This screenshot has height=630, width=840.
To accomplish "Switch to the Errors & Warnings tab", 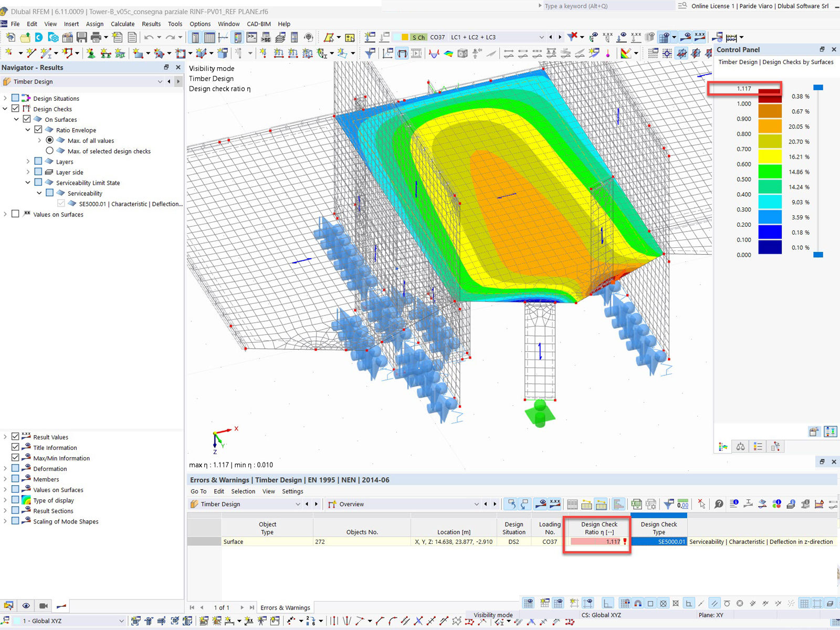I will click(285, 607).
